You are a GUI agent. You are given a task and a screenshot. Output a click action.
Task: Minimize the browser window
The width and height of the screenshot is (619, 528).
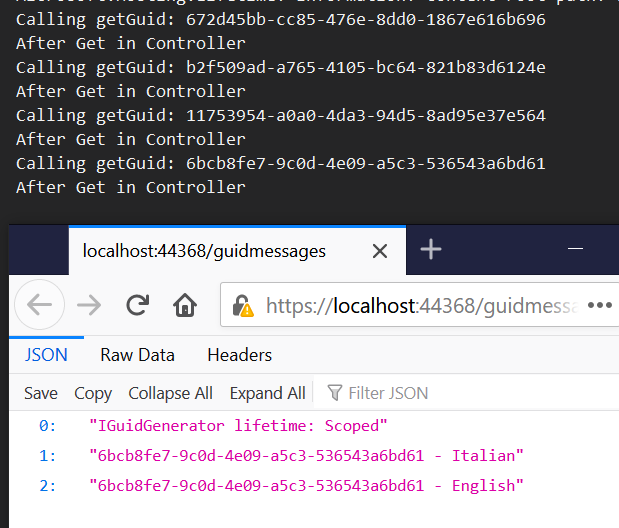pyautogui.click(x=575, y=249)
